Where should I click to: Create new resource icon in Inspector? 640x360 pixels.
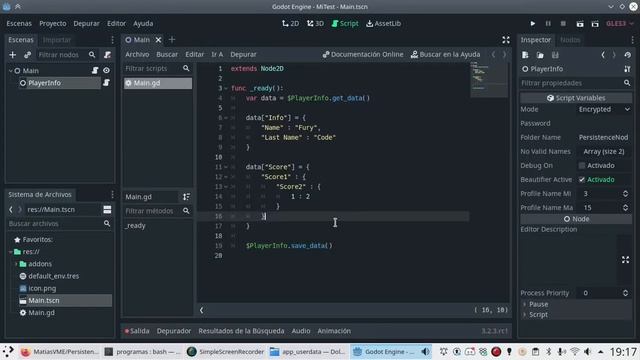[x=525, y=55]
